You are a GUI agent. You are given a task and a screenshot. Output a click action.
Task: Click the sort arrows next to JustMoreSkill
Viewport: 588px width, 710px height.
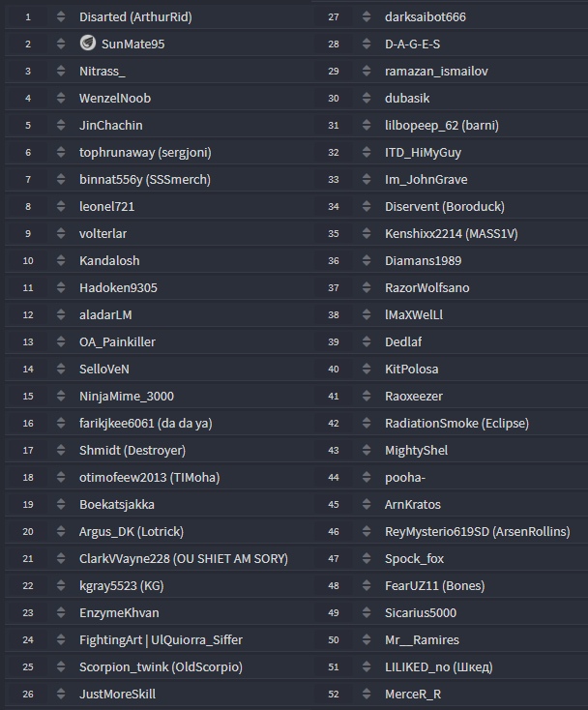click(61, 695)
